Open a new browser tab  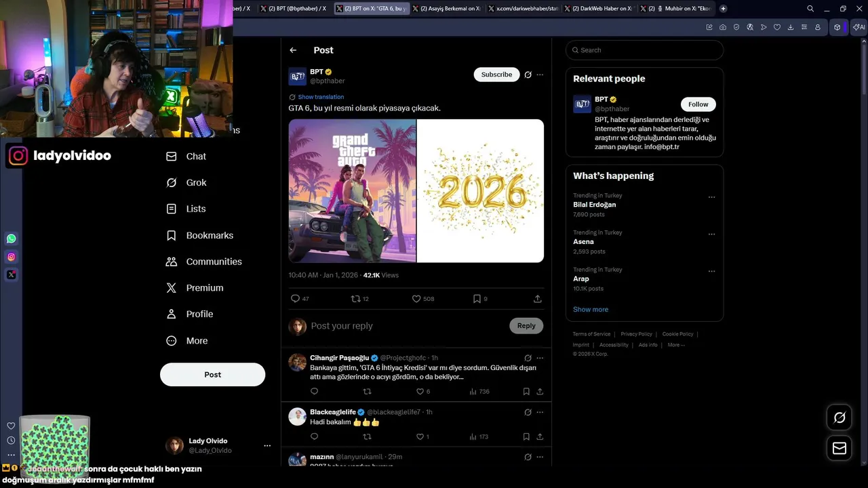click(724, 9)
